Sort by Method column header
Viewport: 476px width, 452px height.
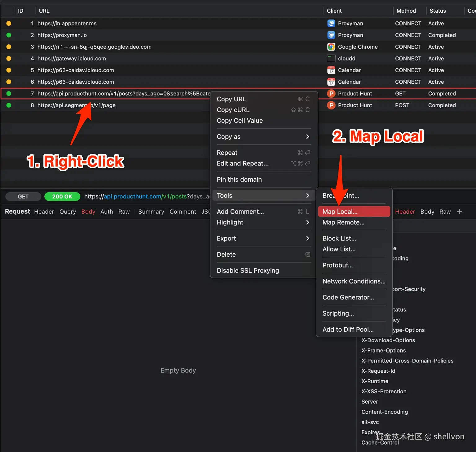point(406,11)
